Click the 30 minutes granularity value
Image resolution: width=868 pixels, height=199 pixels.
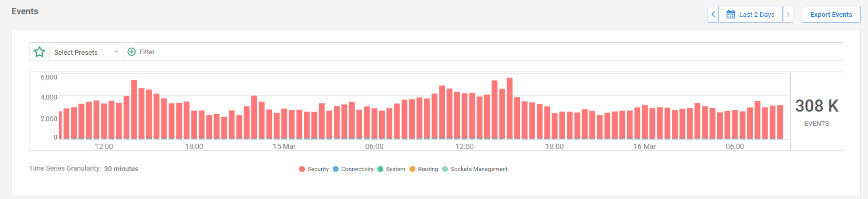coord(121,169)
